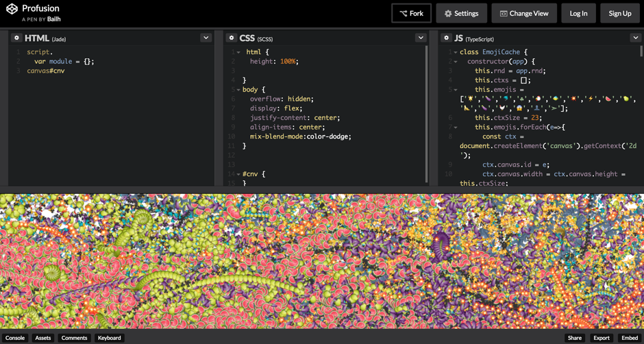
Task: Open the Comments tab
Action: coord(74,338)
